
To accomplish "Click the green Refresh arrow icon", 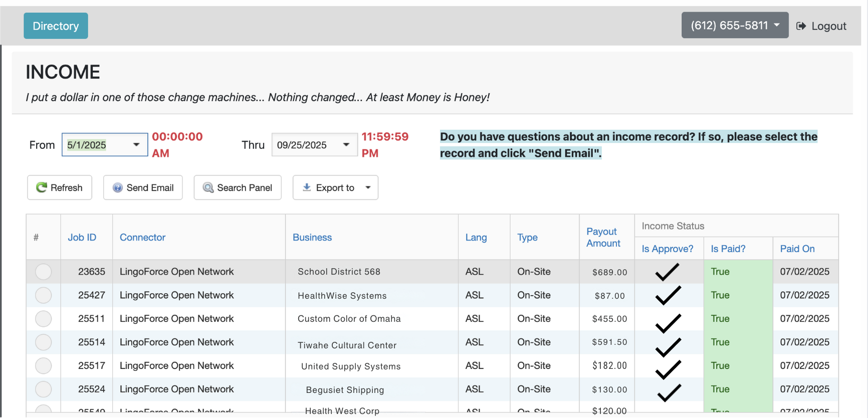I will click(41, 187).
